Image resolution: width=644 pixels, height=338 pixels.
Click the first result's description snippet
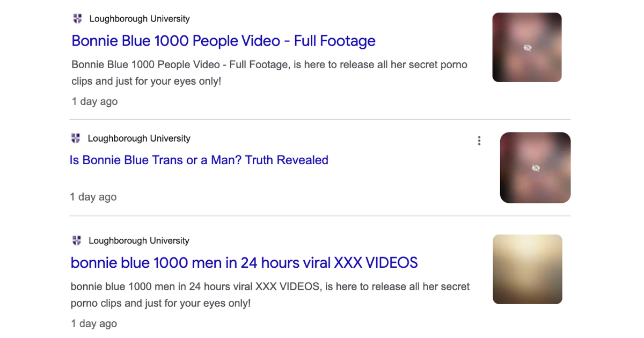269,73
